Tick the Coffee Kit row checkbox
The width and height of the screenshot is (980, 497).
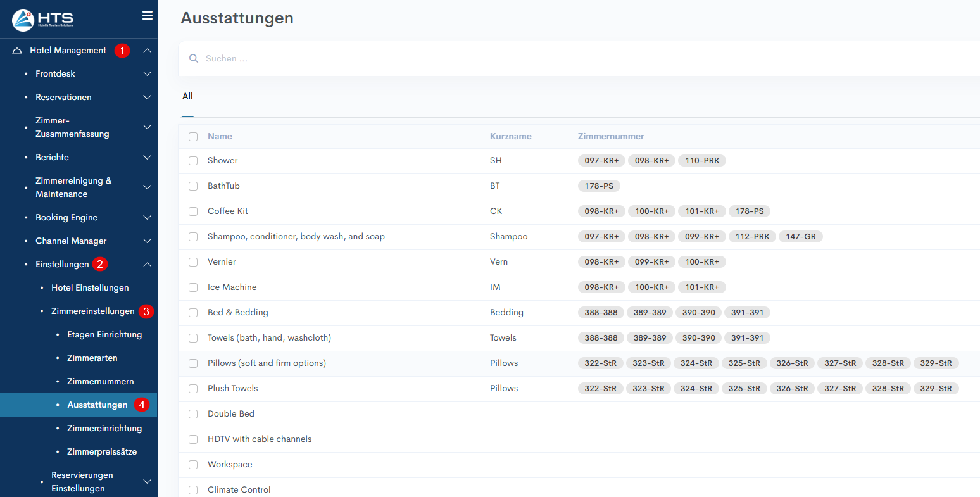193,211
